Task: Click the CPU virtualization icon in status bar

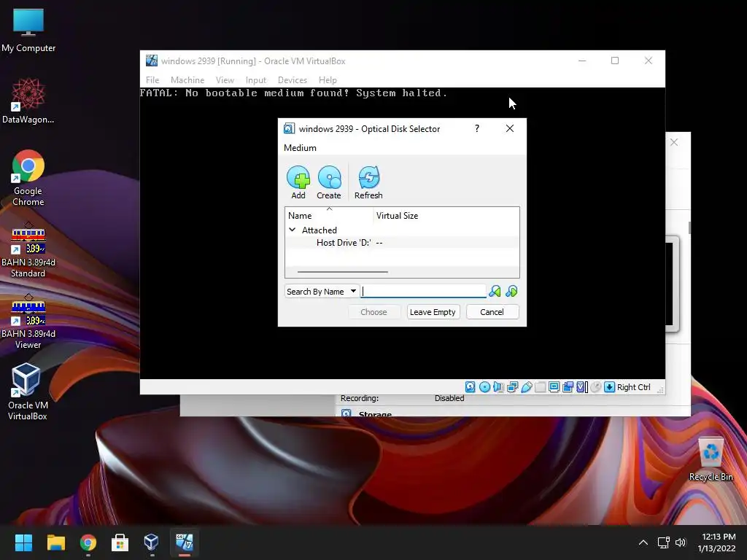Action: click(581, 387)
